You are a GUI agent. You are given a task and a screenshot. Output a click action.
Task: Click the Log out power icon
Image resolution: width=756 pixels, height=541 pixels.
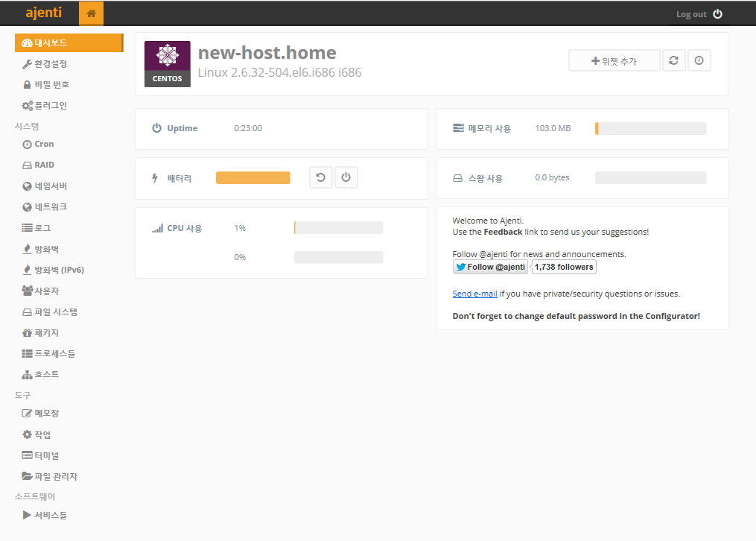[x=717, y=14]
